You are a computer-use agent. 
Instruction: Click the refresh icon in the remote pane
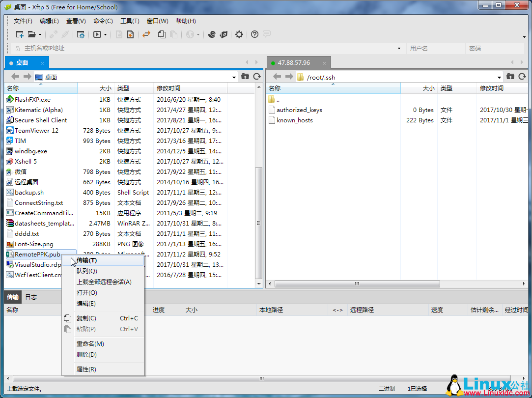(x=522, y=77)
